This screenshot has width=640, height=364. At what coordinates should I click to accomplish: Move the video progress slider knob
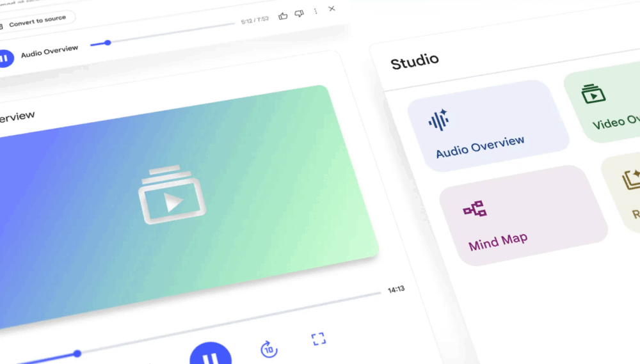pyautogui.click(x=77, y=353)
